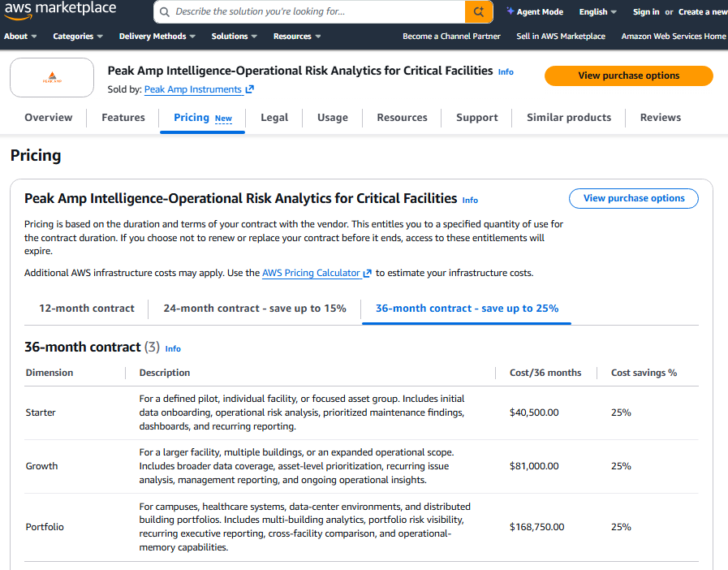Image resolution: width=728 pixels, height=570 pixels.
Task: Switch to the Overview tab
Action: click(49, 118)
